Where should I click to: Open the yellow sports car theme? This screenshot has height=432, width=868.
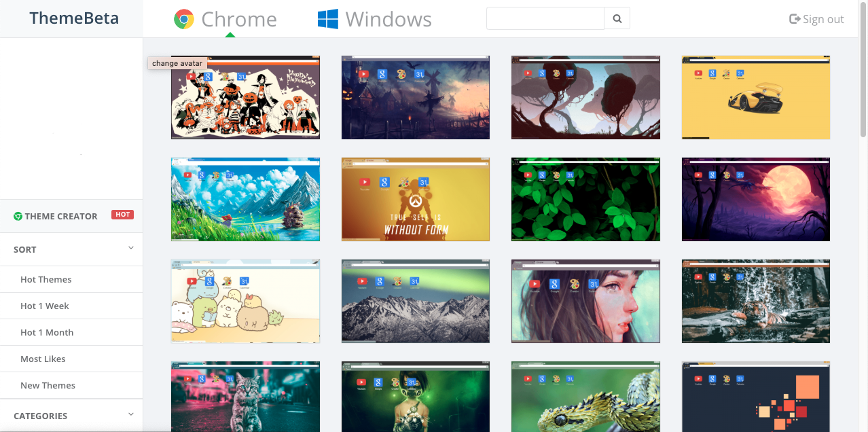[755, 98]
